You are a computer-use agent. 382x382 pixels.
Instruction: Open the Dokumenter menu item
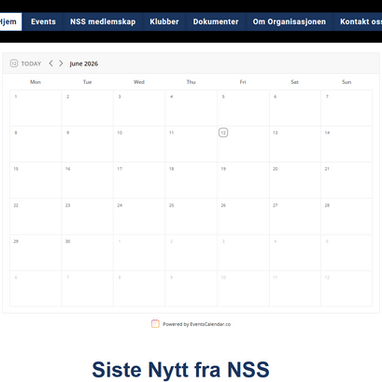point(216,22)
